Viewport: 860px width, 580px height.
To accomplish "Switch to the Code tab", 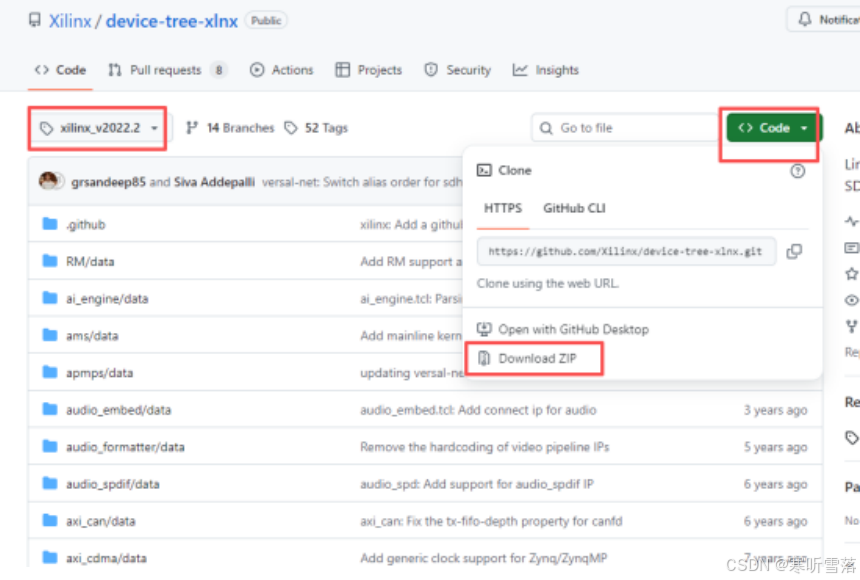I will pos(60,70).
